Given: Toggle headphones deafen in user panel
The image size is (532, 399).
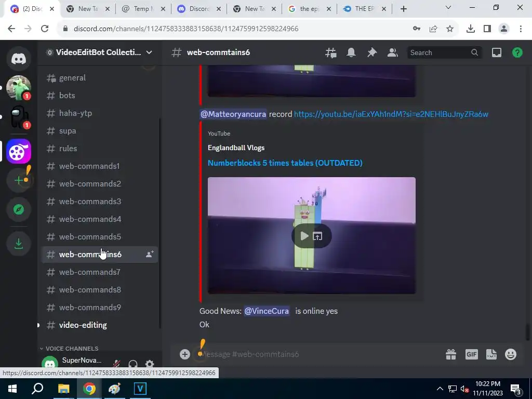Looking at the screenshot, I should 133,364.
